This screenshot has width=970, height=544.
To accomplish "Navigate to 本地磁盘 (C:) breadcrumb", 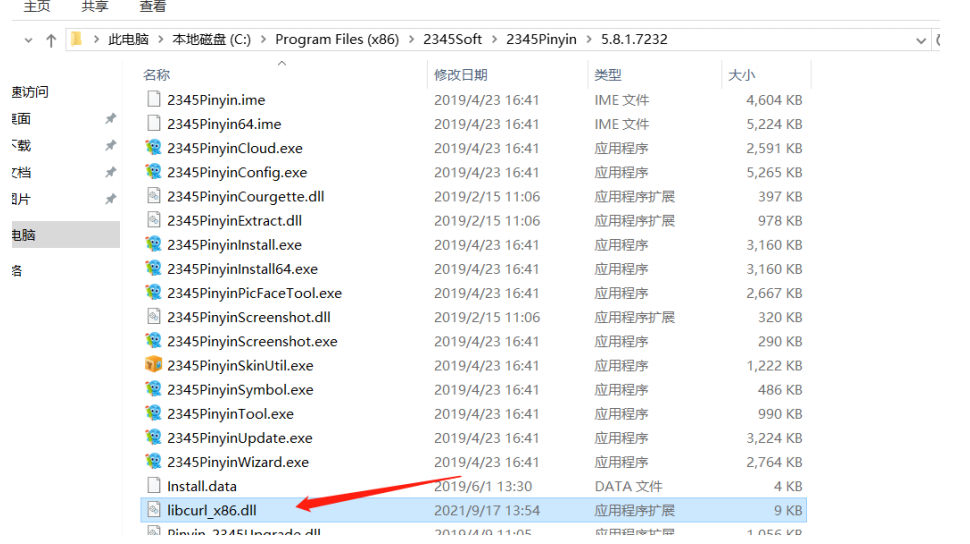I will (212, 40).
